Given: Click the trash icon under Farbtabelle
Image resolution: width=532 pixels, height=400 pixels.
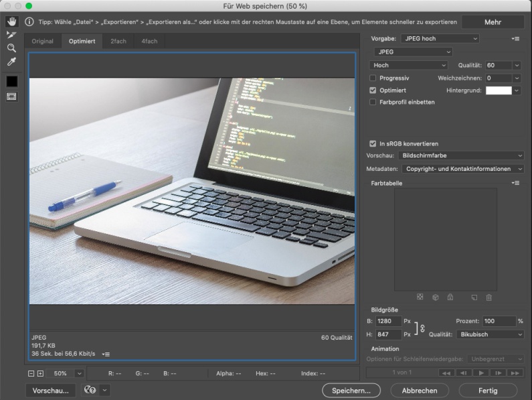Looking at the screenshot, I should pyautogui.click(x=489, y=297).
